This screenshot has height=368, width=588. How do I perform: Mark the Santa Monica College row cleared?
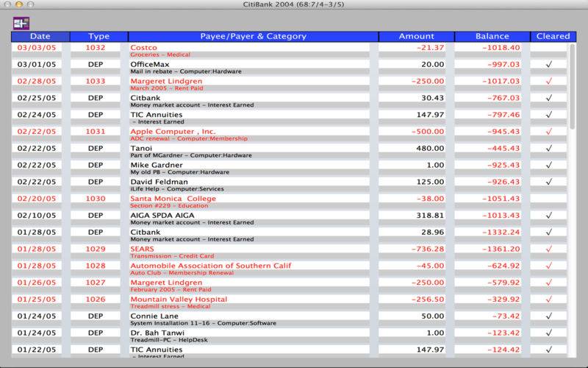pyautogui.click(x=548, y=199)
